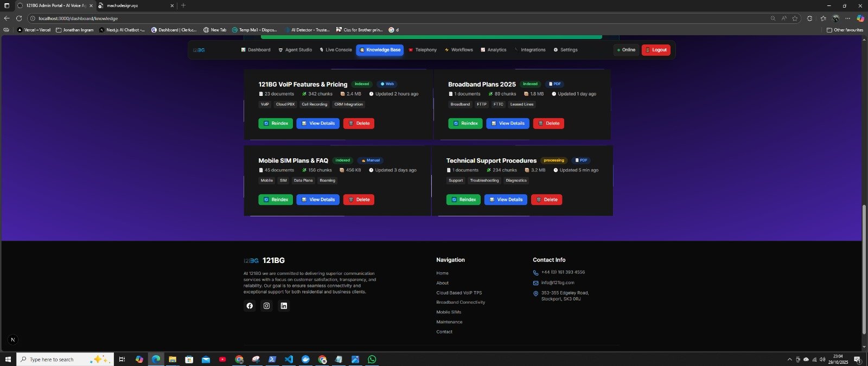The image size is (868, 366).
Task: Open Docker Desktop from taskbar
Action: [305, 359]
